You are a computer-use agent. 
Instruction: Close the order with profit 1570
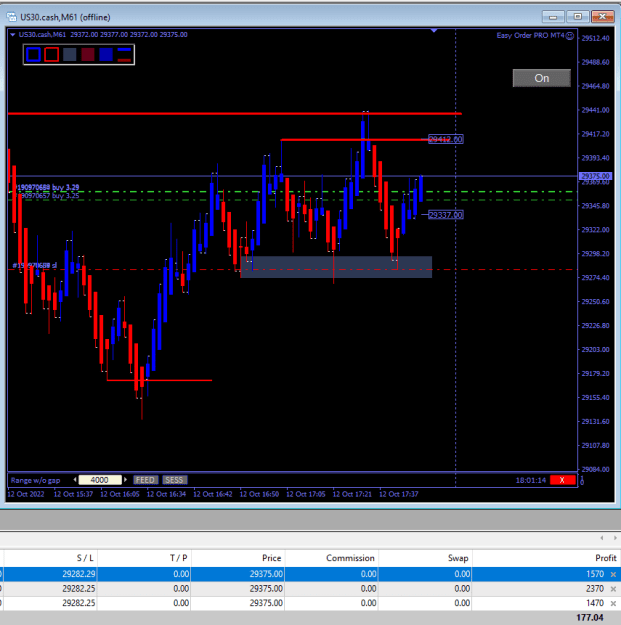(x=613, y=574)
